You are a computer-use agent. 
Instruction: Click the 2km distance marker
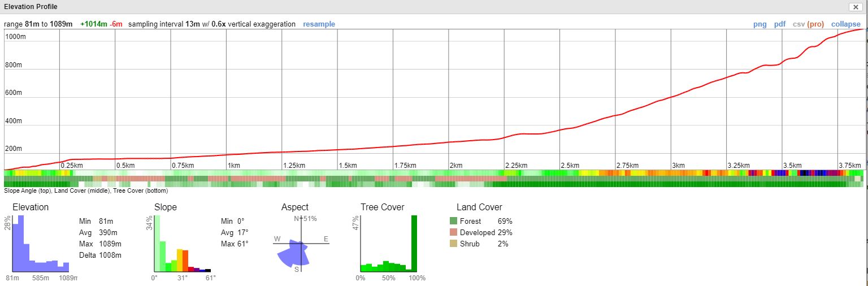pyautogui.click(x=456, y=166)
